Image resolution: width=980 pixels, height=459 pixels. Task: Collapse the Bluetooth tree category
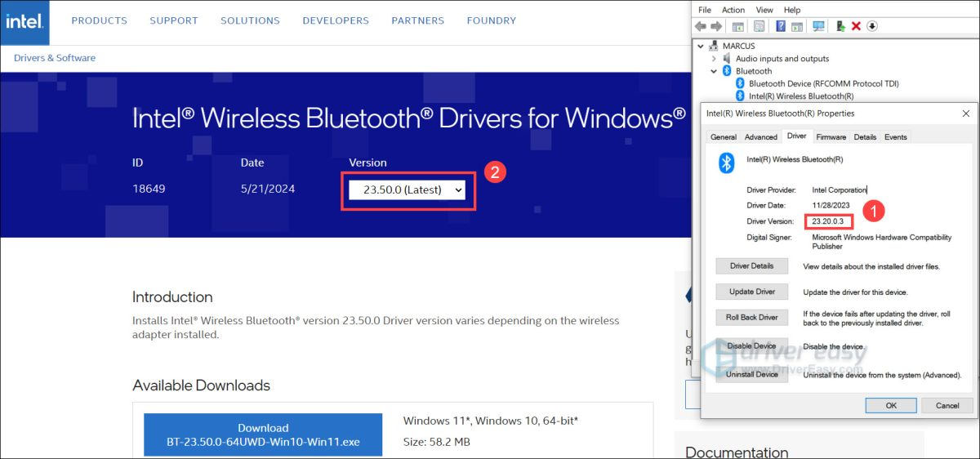coord(714,71)
